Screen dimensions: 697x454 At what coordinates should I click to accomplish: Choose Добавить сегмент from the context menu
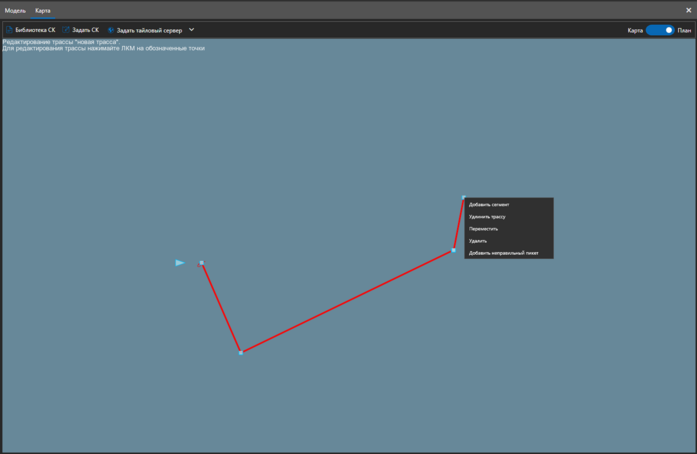click(x=489, y=205)
